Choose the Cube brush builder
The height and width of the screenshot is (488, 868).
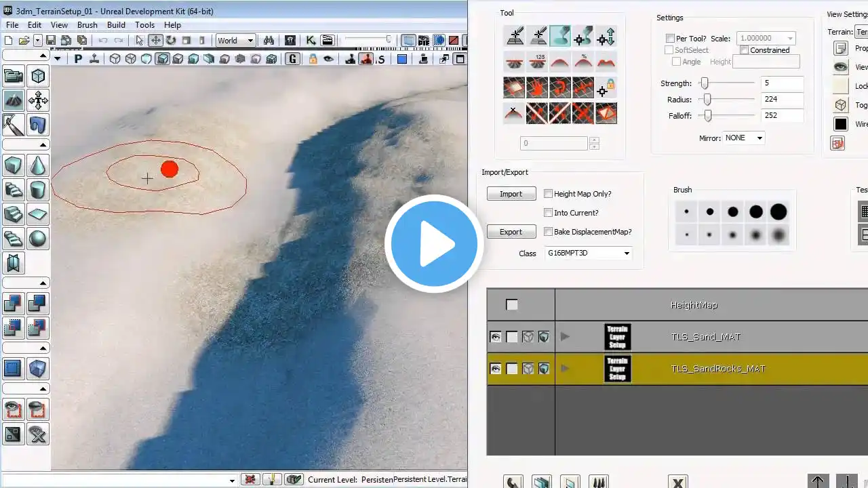coord(14,165)
